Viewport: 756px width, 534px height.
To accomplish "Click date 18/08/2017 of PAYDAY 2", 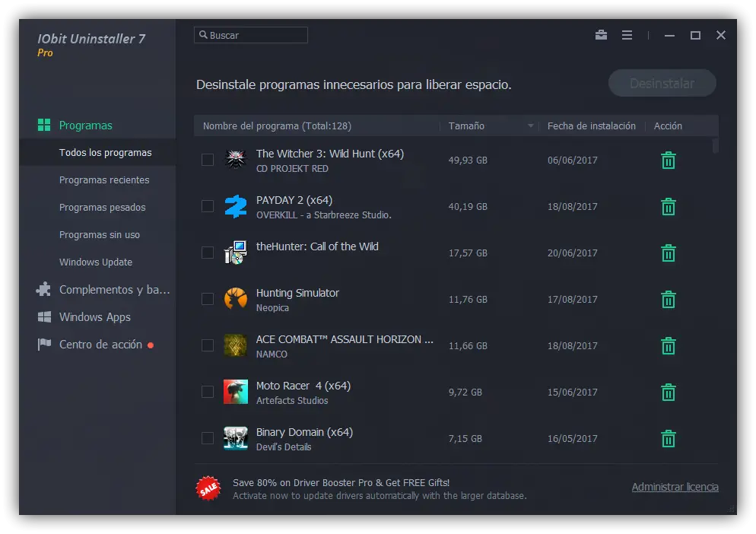I will point(572,206).
